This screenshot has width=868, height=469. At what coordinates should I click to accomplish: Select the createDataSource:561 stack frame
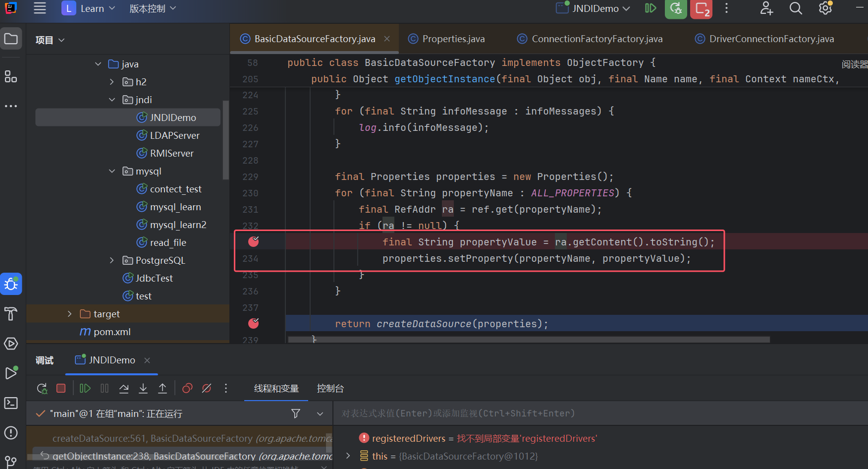(x=179, y=438)
